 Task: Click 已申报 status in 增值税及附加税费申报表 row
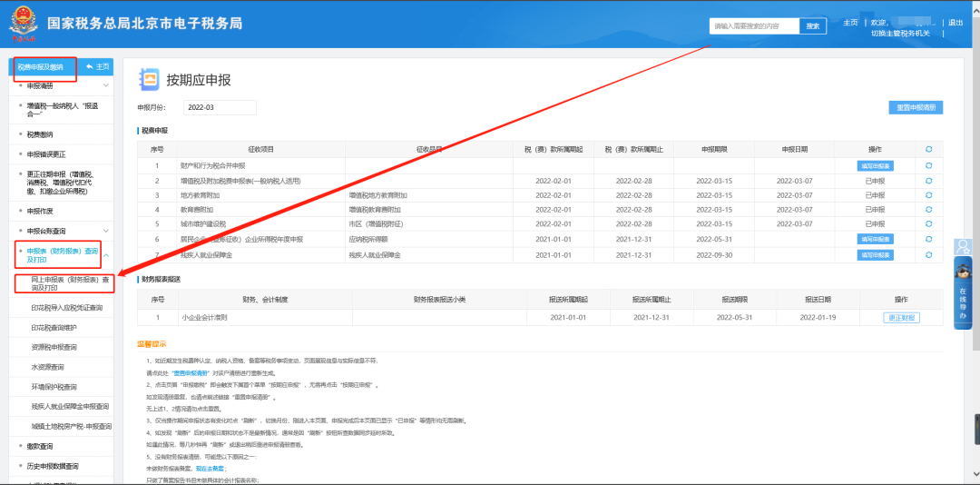875,181
